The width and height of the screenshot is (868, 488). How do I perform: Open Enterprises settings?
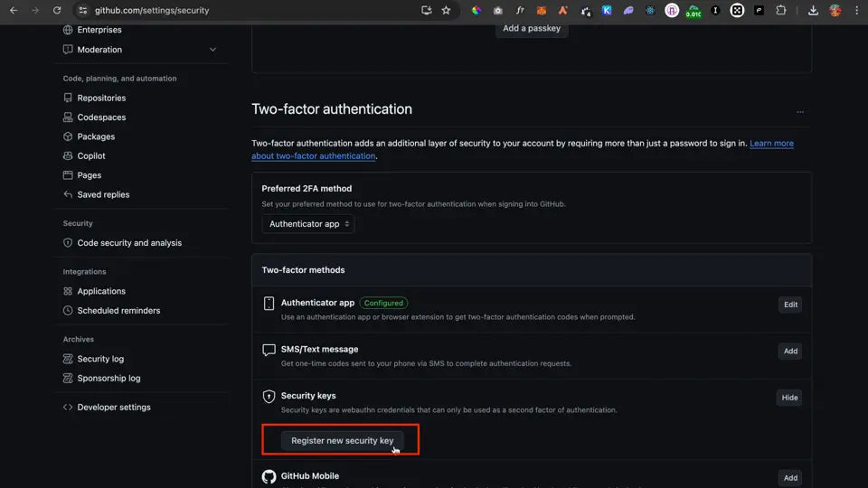pyautogui.click(x=99, y=29)
